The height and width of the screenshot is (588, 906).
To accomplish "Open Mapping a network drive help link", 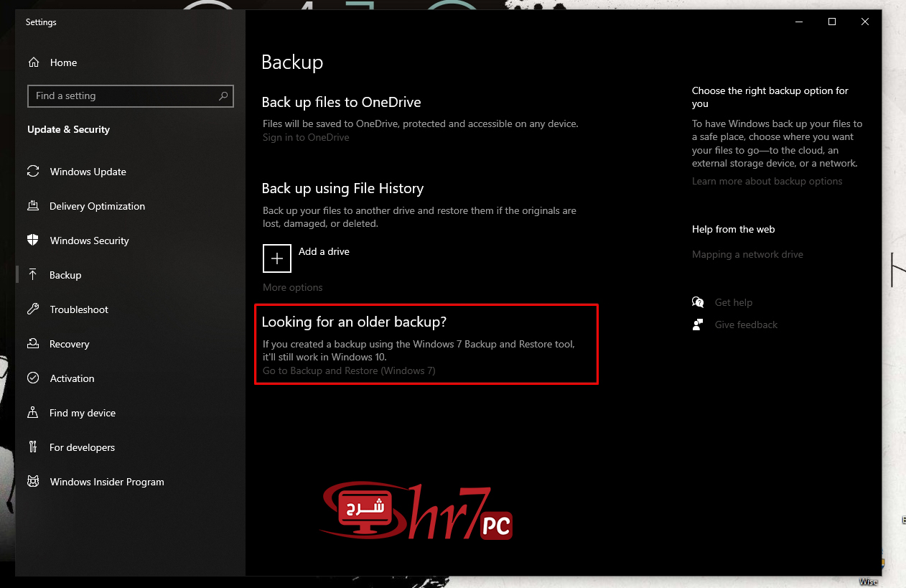I will (747, 254).
